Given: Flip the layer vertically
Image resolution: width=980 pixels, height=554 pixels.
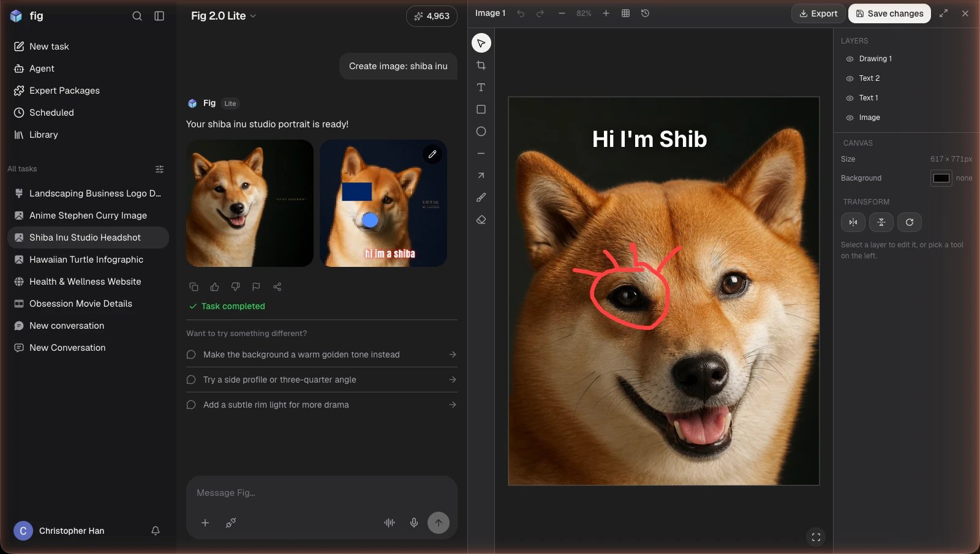Looking at the screenshot, I should click(881, 222).
